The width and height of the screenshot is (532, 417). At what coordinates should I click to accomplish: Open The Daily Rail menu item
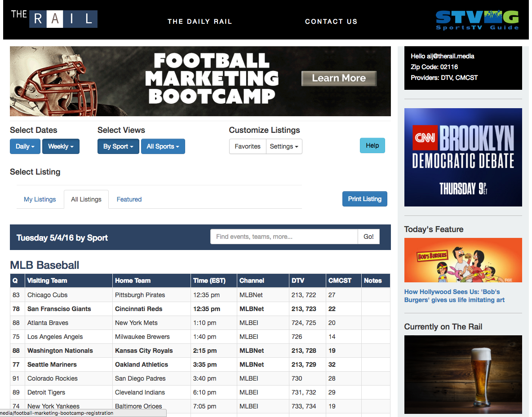(x=200, y=22)
